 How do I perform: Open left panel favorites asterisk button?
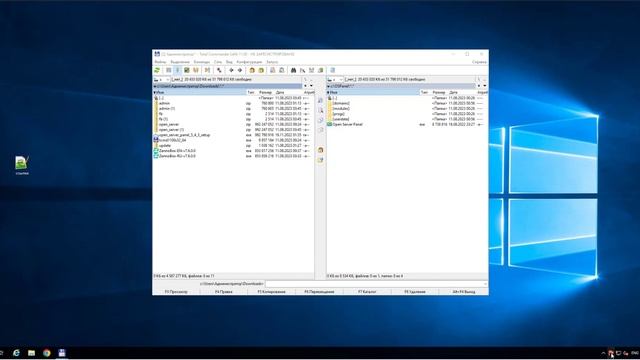[305, 86]
